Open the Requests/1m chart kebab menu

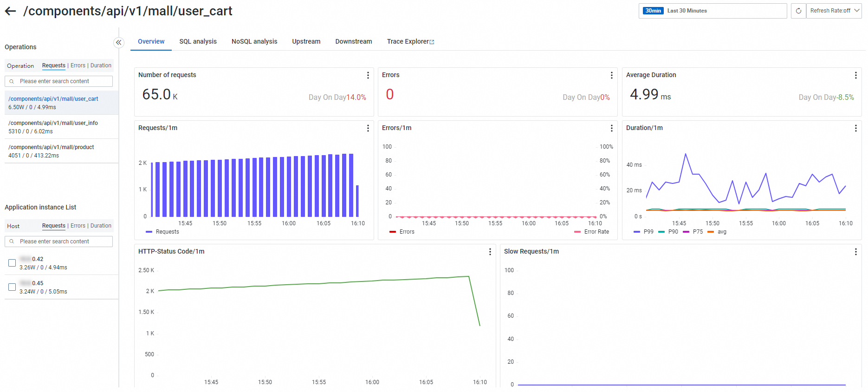pyautogui.click(x=368, y=128)
